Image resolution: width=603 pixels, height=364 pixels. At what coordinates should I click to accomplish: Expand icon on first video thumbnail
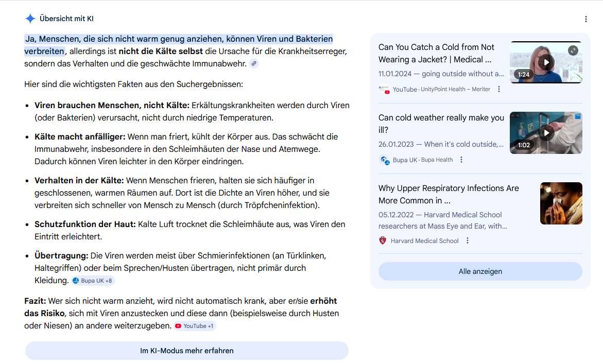click(573, 50)
